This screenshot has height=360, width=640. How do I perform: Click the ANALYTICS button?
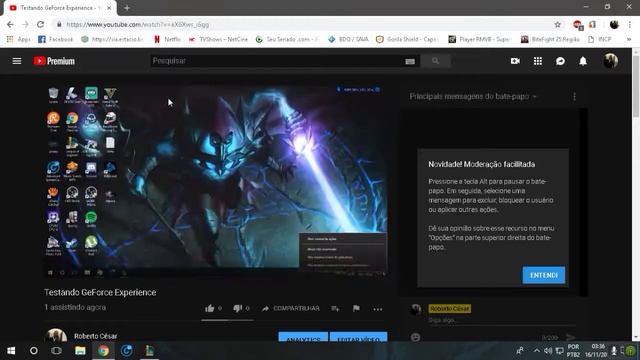pos(303,337)
